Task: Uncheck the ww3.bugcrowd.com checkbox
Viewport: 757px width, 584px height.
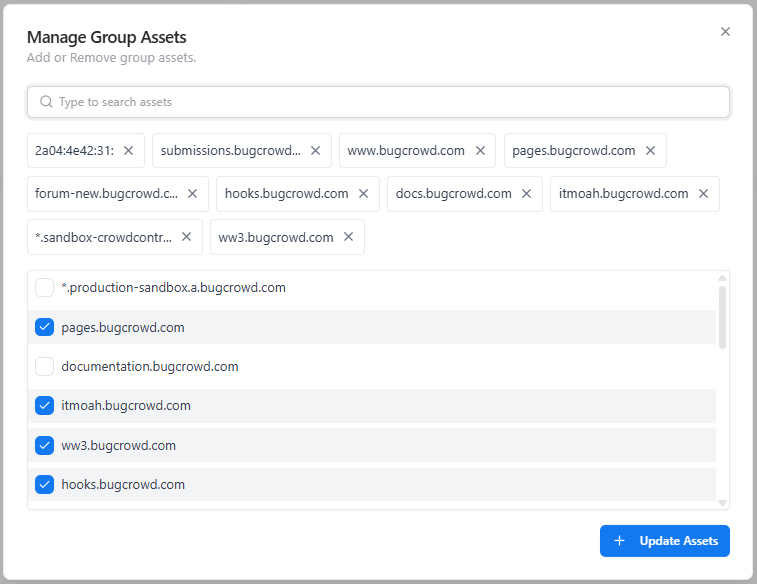Action: [x=44, y=445]
